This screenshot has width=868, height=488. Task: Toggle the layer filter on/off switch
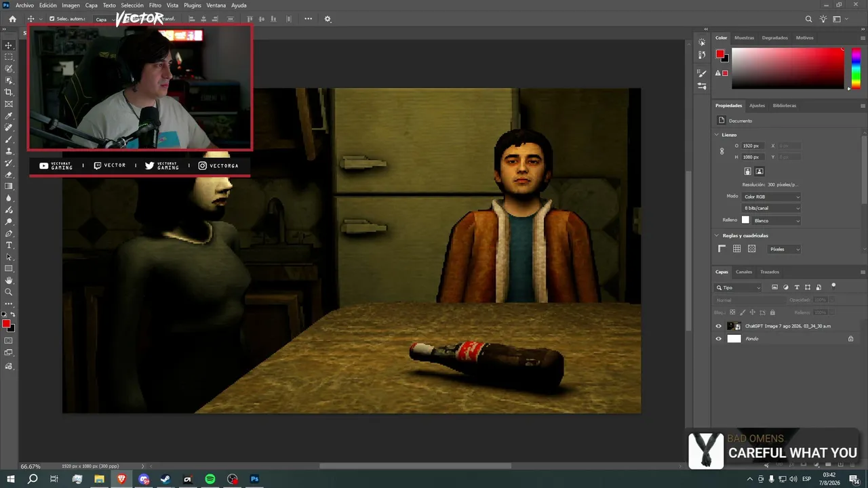833,286
